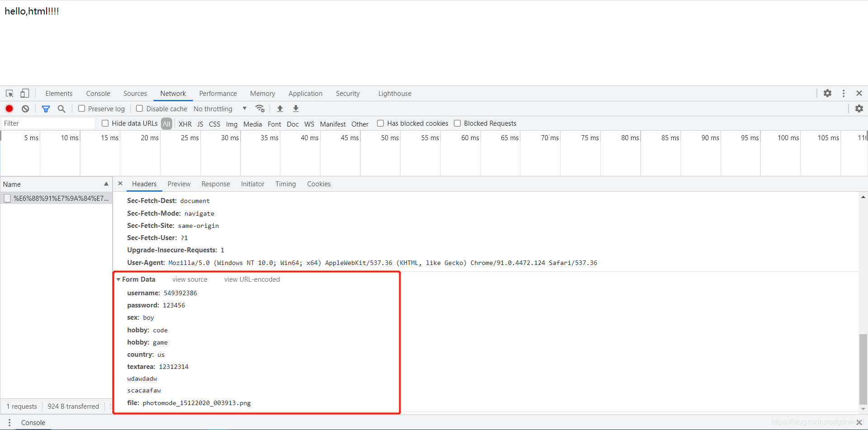The height and width of the screenshot is (430, 868).
Task: Clear the network log
Action: (x=25, y=109)
